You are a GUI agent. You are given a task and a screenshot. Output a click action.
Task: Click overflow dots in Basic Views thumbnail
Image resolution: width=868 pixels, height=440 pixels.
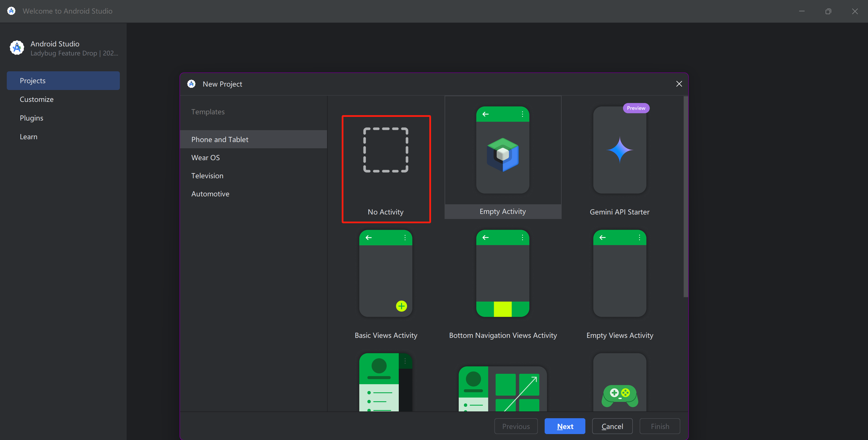pyautogui.click(x=405, y=238)
